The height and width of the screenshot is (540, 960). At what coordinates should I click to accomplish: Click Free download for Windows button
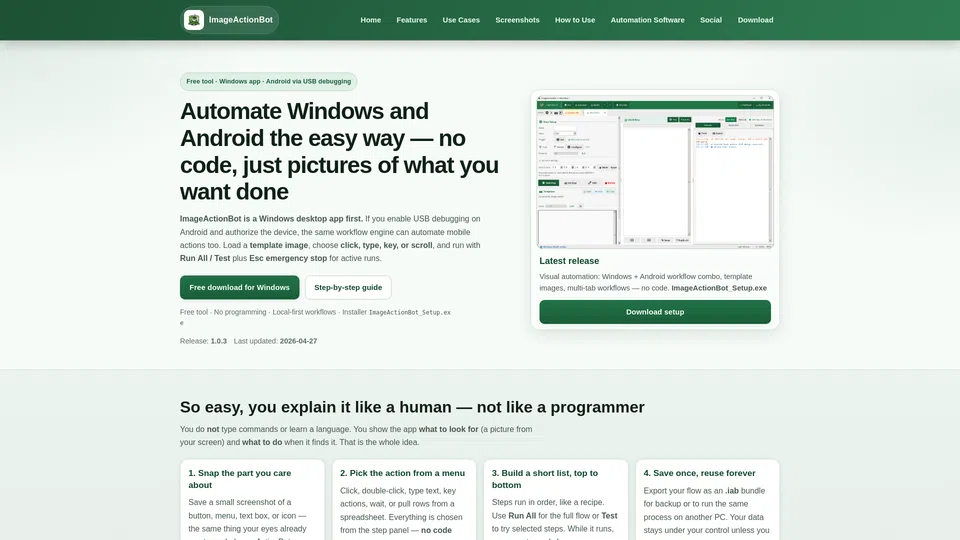239,287
